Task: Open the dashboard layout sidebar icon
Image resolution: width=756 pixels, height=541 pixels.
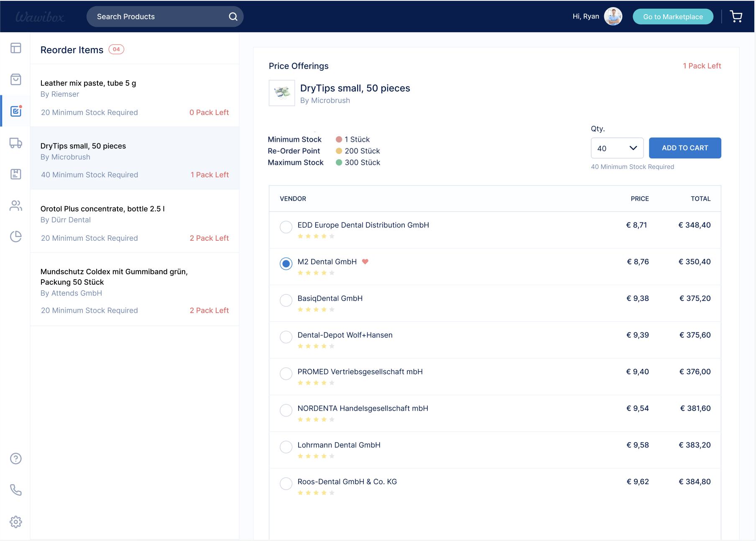Action: tap(15, 48)
